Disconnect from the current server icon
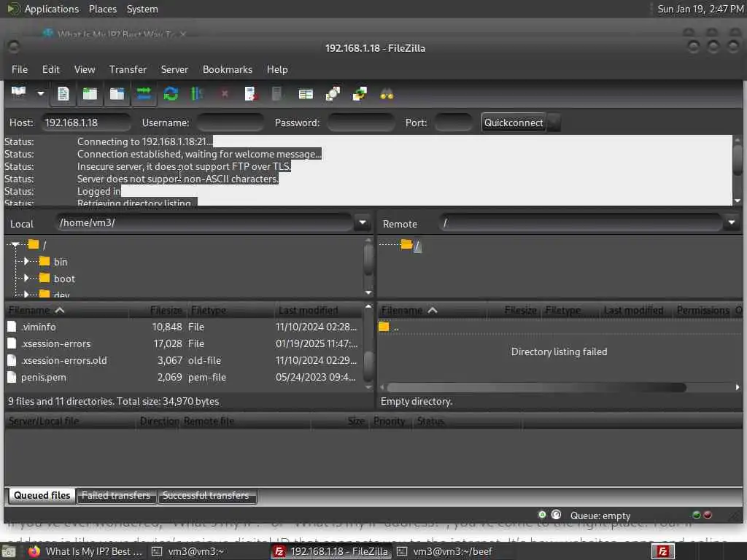Screen dimensions: 747x560 [x=251, y=93]
